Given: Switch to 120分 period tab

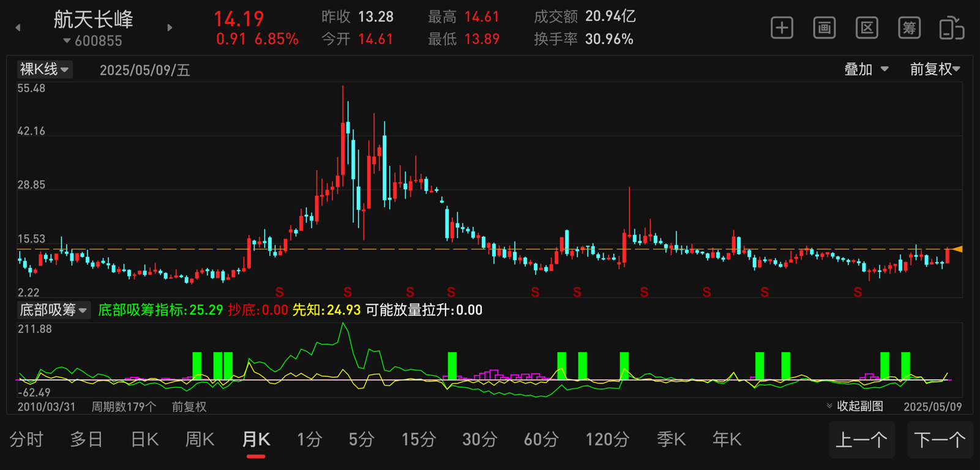Looking at the screenshot, I should pyautogui.click(x=607, y=439).
